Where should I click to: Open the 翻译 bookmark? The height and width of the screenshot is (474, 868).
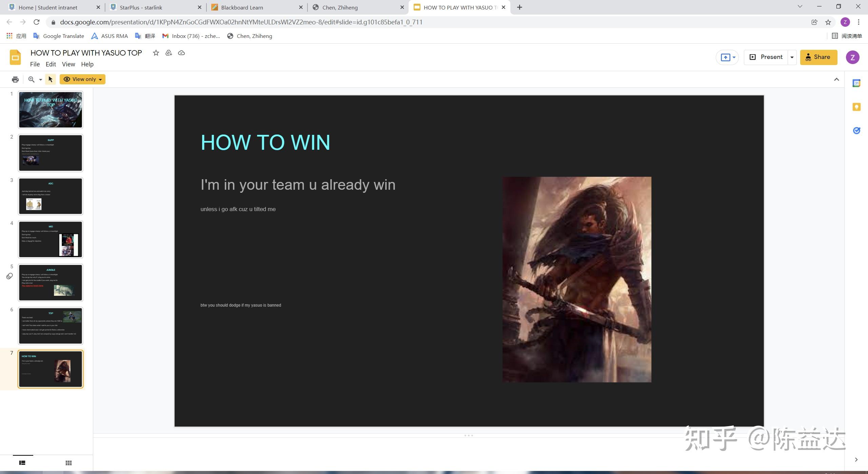coord(145,36)
